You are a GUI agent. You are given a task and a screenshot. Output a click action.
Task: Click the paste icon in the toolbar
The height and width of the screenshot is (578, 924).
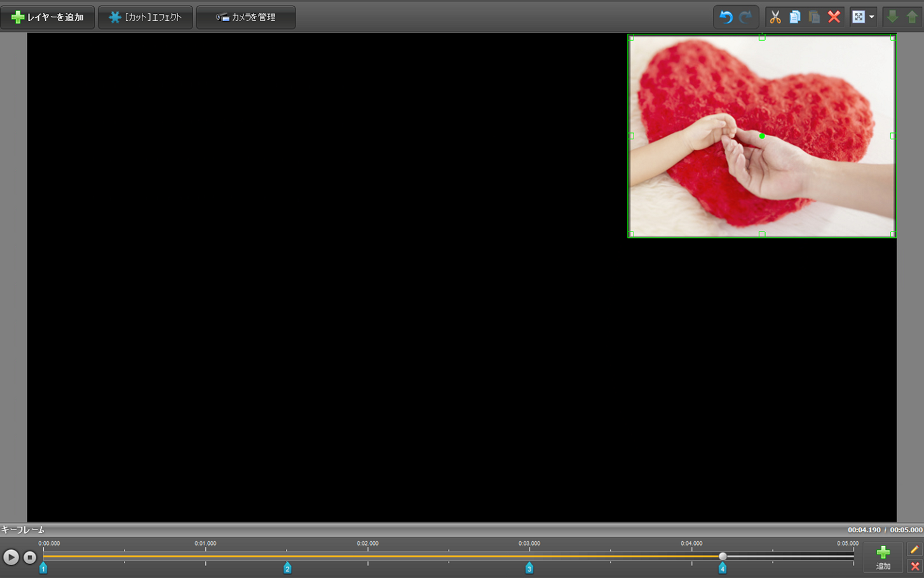click(x=814, y=17)
